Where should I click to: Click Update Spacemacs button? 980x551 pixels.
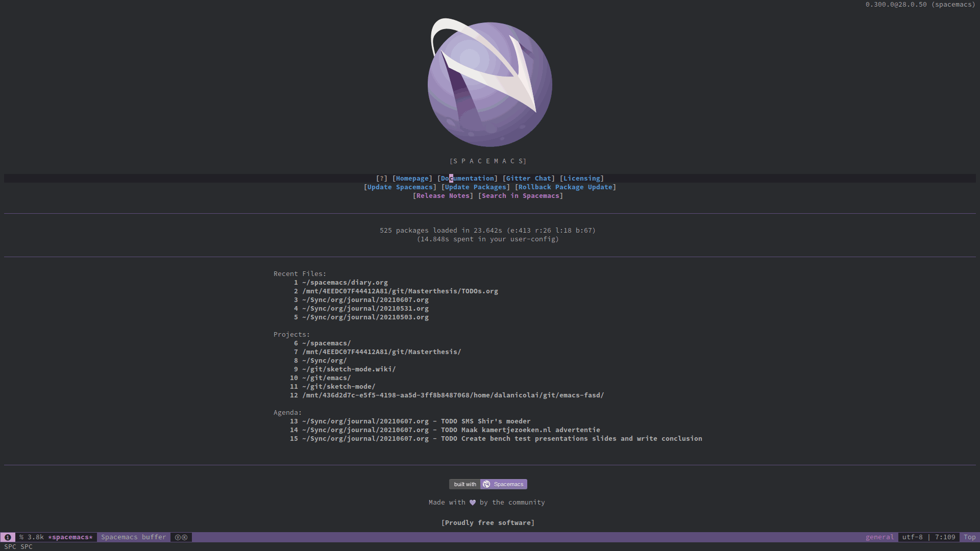click(400, 187)
